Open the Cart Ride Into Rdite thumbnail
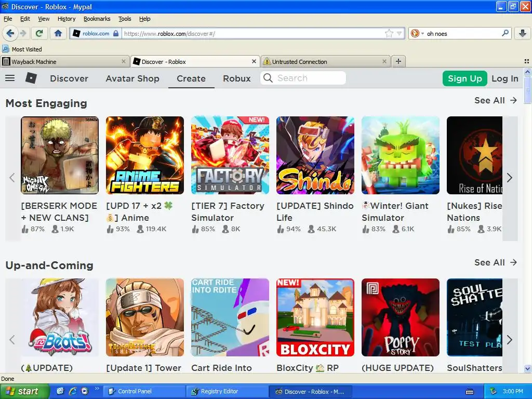 [x=230, y=317]
